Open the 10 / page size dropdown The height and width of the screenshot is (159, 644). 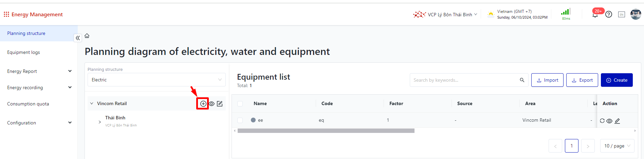coord(617,146)
